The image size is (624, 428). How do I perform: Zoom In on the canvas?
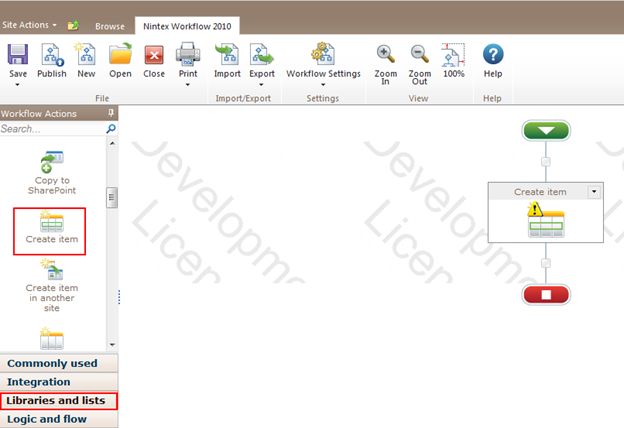coord(386,64)
